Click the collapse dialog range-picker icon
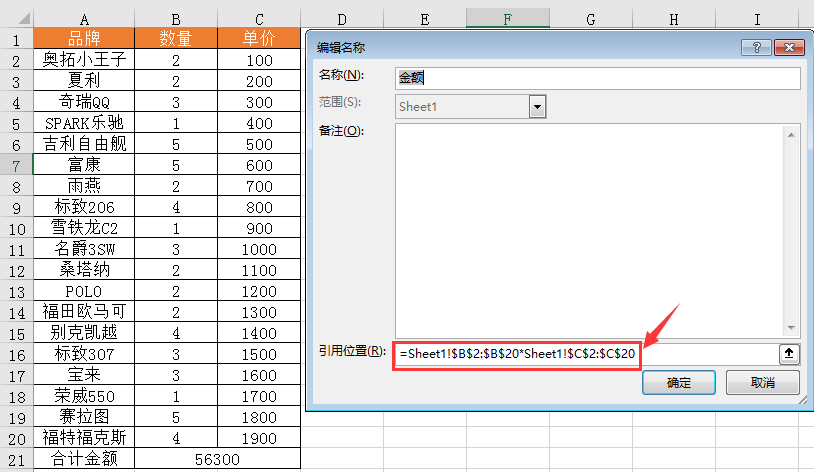814x472 pixels. [789, 354]
